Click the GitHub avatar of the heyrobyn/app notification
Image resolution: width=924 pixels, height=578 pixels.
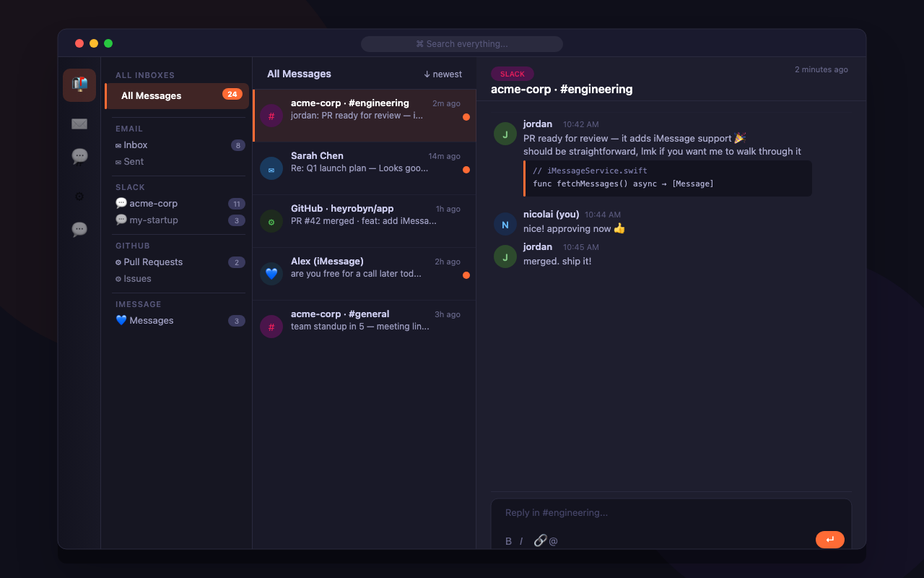(x=271, y=221)
